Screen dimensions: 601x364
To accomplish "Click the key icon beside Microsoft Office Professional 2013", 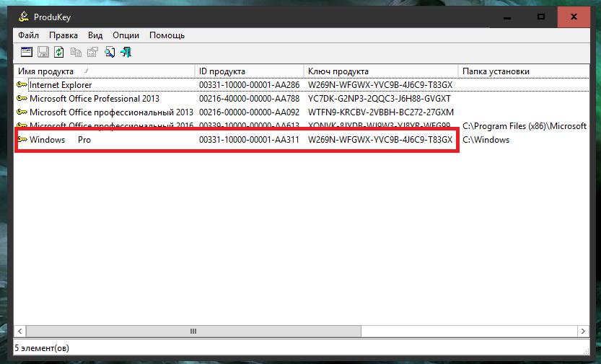I will [x=22, y=98].
